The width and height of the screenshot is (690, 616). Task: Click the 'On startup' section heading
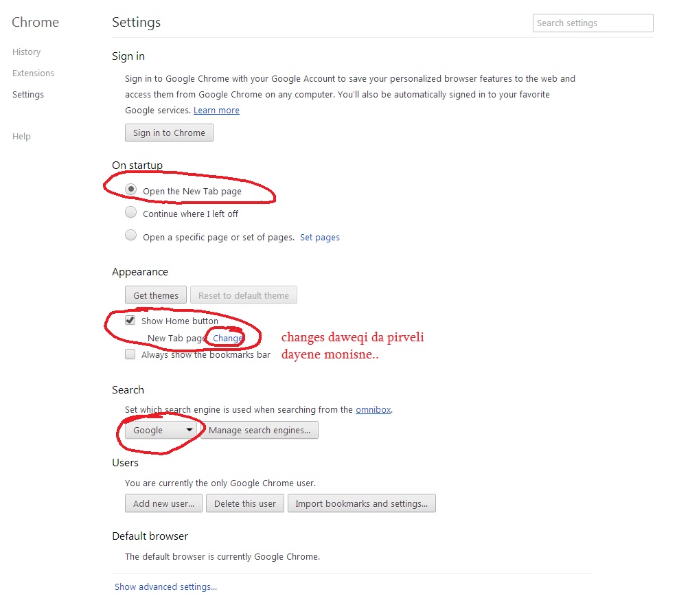137,165
